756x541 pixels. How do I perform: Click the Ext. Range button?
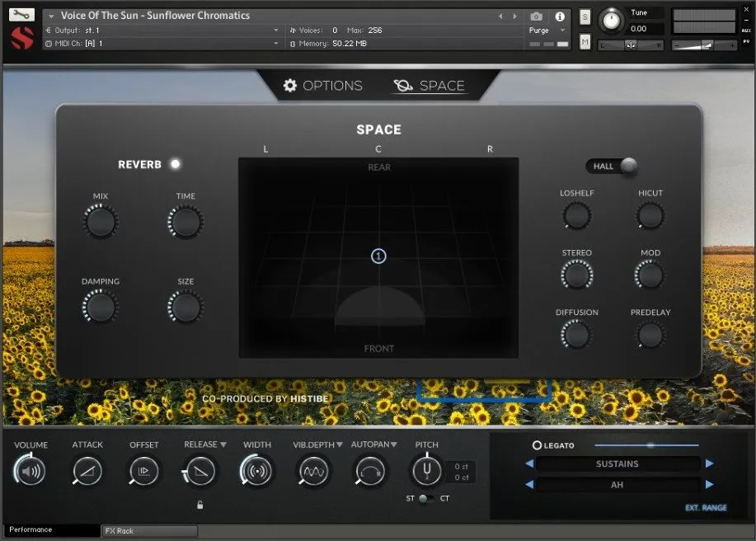(706, 508)
